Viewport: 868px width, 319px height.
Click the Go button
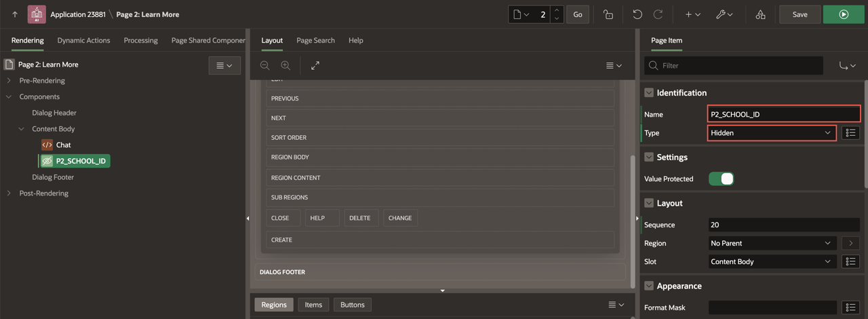tap(577, 14)
